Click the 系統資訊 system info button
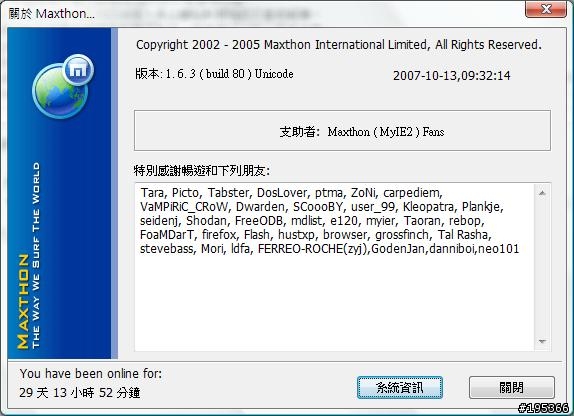 point(400,387)
